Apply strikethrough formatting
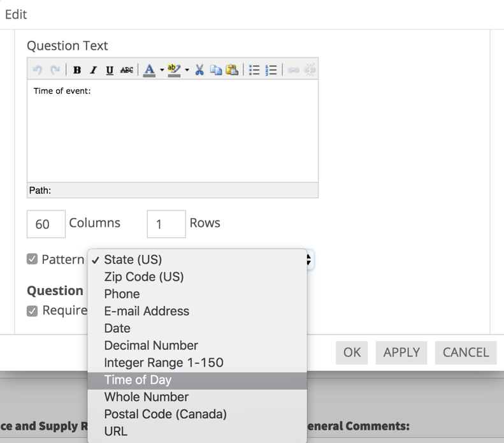 (x=127, y=70)
